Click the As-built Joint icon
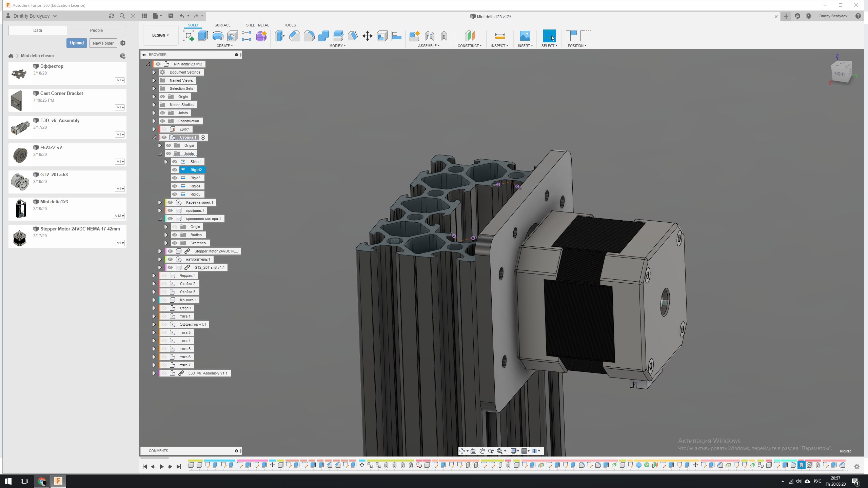Image resolution: width=868 pixels, height=488 pixels. [444, 36]
